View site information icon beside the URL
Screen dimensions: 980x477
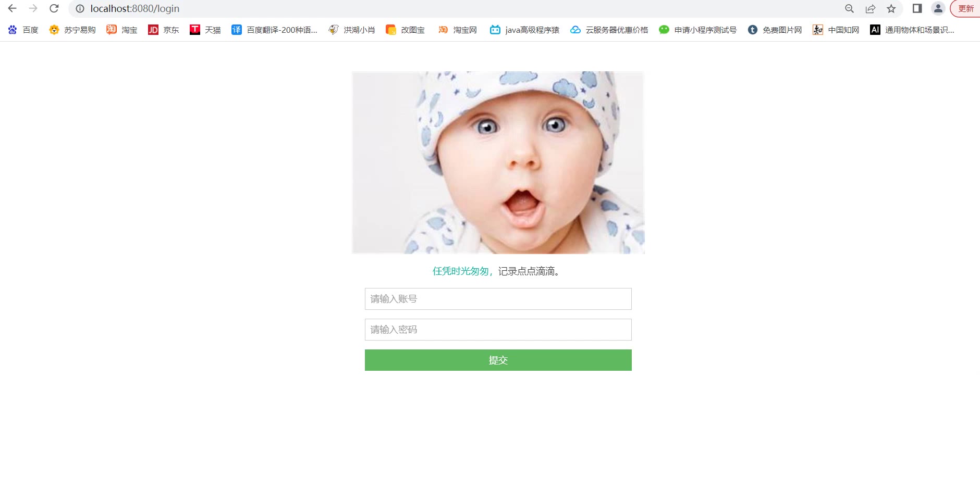[80, 9]
